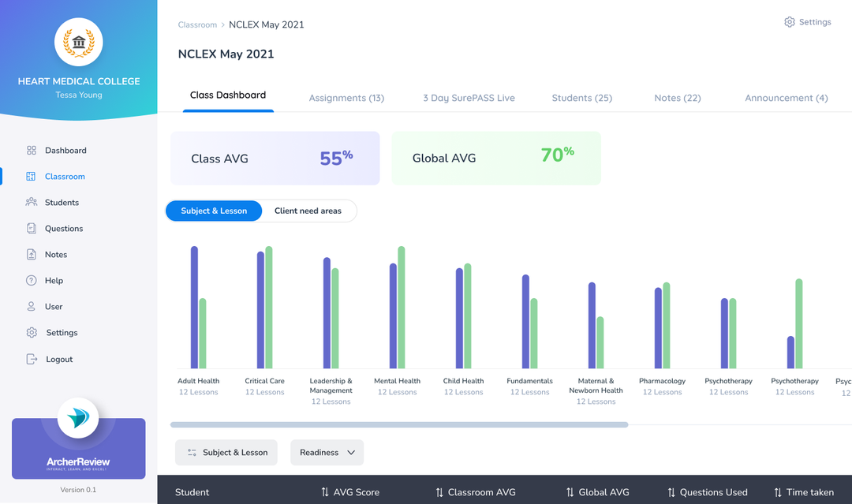Switch to the Students (25) tab
This screenshot has width=852, height=504.
(x=581, y=99)
